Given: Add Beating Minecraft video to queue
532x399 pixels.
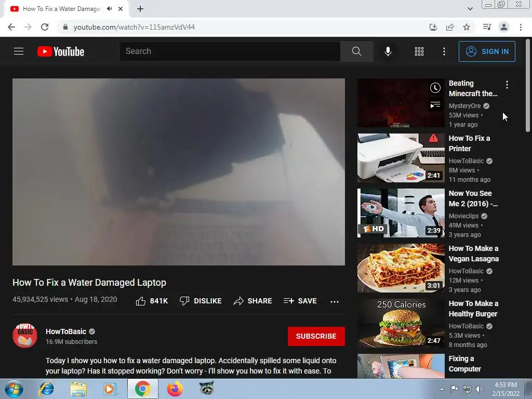Looking at the screenshot, I should (435, 105).
